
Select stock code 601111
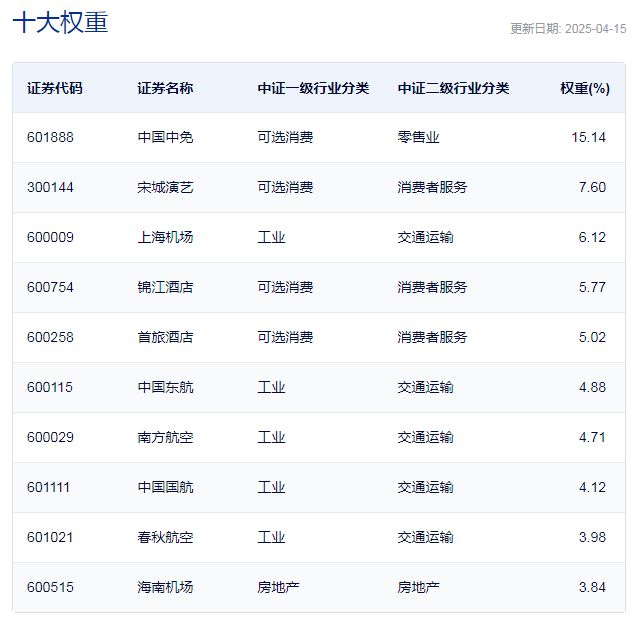point(49,487)
